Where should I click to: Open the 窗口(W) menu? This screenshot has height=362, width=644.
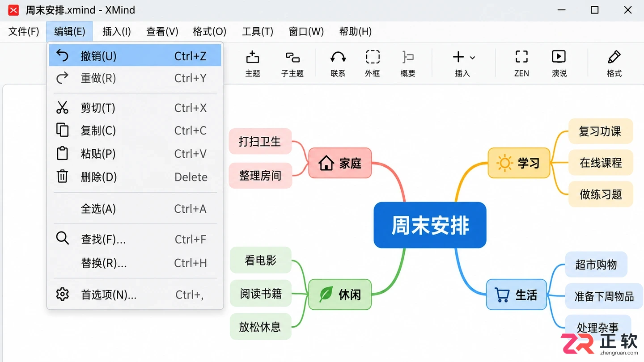point(306,31)
